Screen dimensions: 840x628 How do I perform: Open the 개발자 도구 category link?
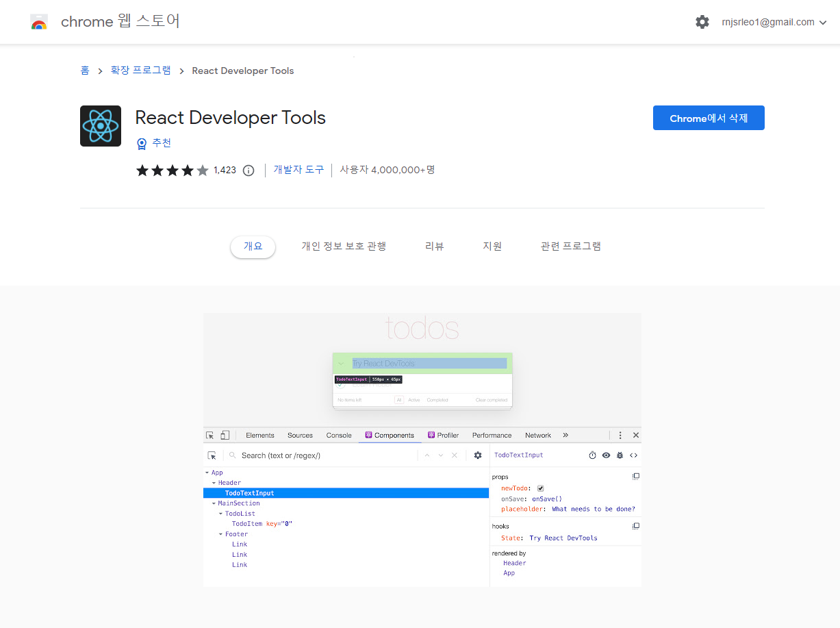coord(299,170)
